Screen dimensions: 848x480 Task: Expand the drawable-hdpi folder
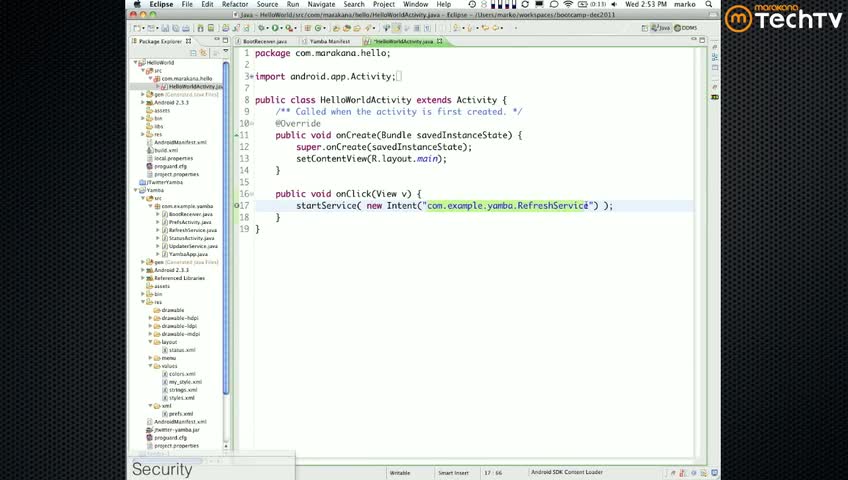(x=150, y=318)
